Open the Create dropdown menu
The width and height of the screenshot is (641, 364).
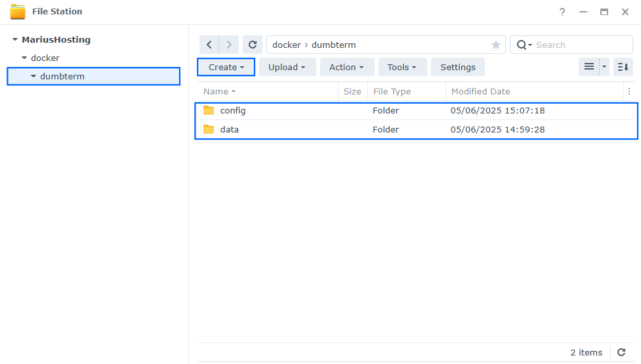click(226, 67)
